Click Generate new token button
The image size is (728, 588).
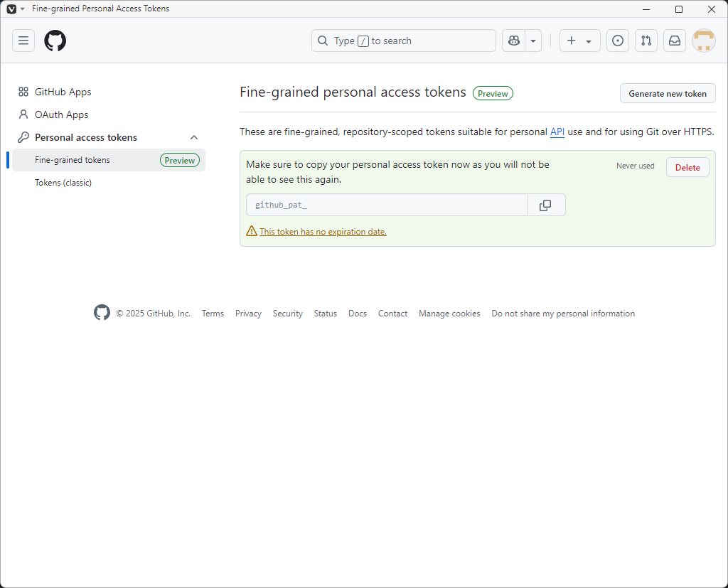tap(667, 93)
